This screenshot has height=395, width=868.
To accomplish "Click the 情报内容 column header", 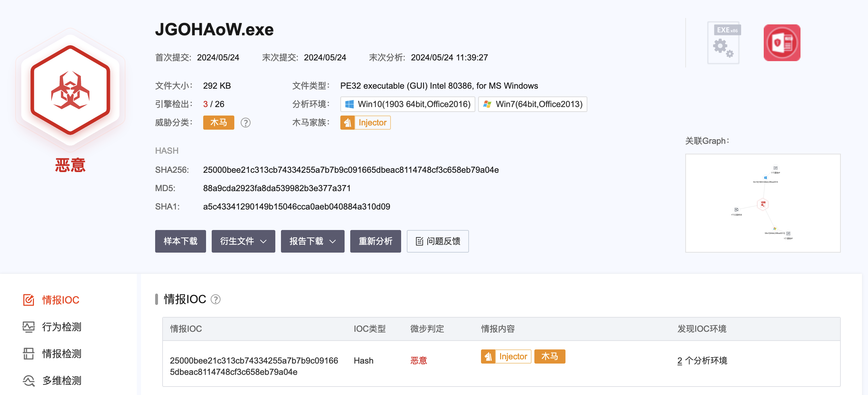I will (x=498, y=329).
